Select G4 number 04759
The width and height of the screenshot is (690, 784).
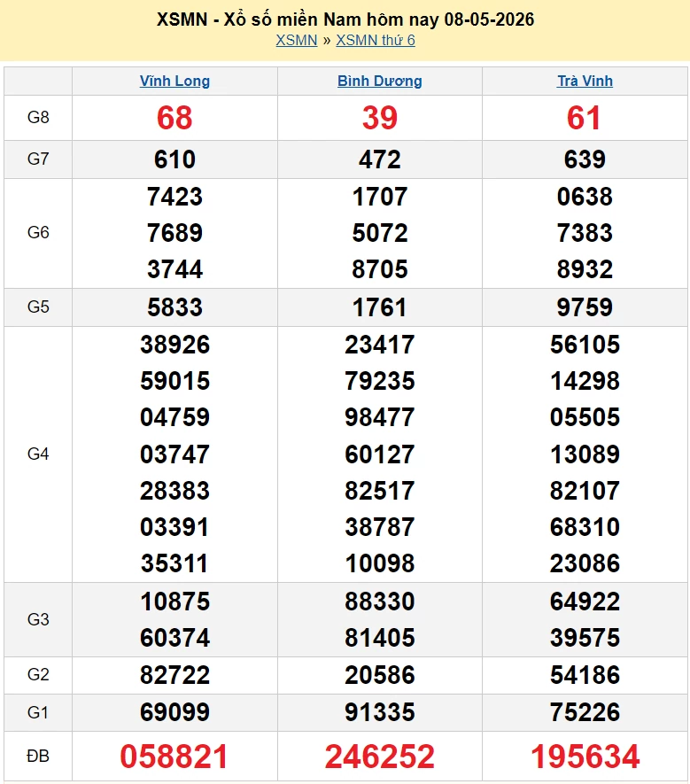coord(174,417)
